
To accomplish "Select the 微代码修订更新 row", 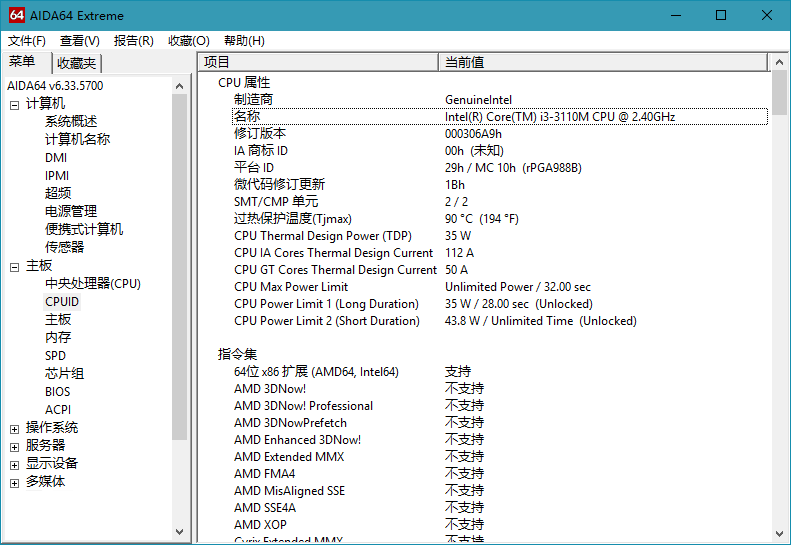I will point(499,185).
